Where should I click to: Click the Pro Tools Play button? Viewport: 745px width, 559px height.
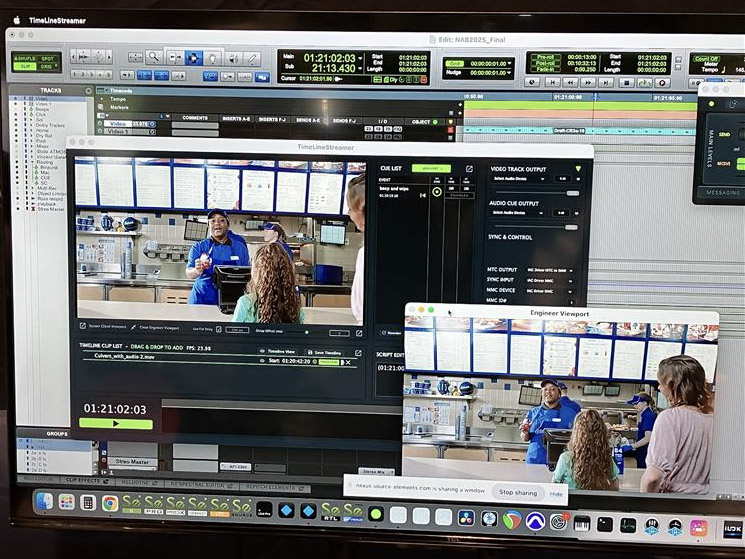pos(644,83)
